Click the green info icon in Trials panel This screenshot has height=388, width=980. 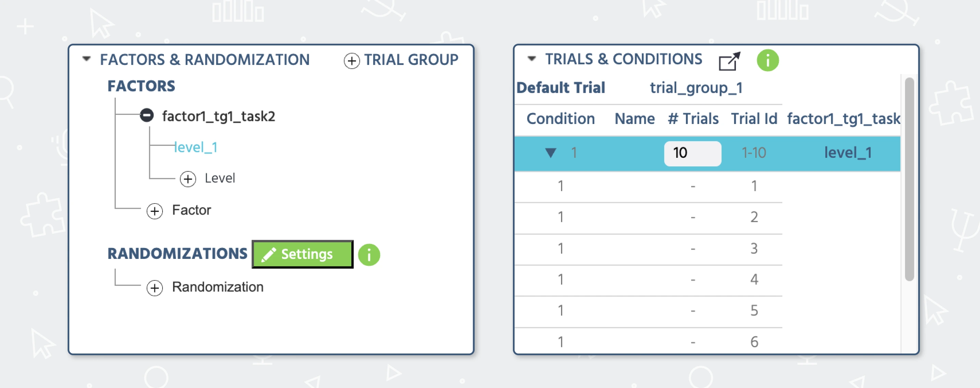point(767,60)
